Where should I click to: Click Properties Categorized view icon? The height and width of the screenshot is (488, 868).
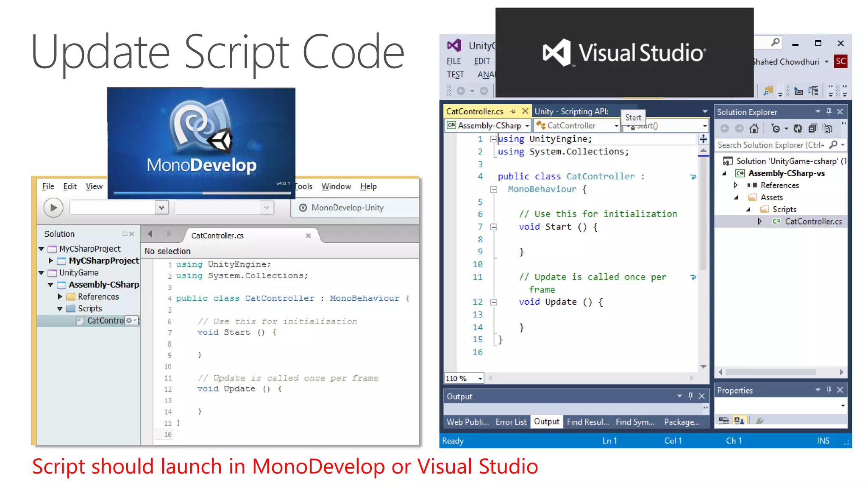point(724,421)
